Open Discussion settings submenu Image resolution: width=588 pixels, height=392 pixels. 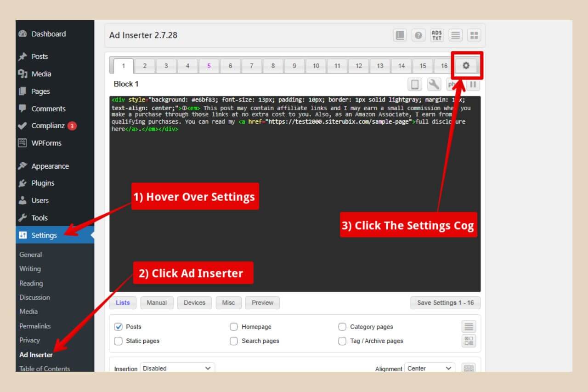[34, 297]
